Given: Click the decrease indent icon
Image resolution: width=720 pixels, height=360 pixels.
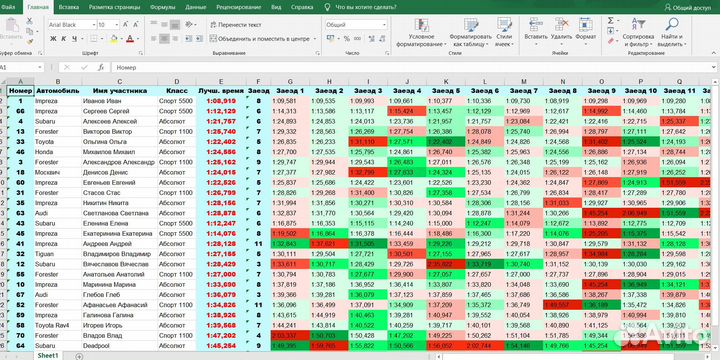Looking at the screenshot, I should tap(188, 39).
